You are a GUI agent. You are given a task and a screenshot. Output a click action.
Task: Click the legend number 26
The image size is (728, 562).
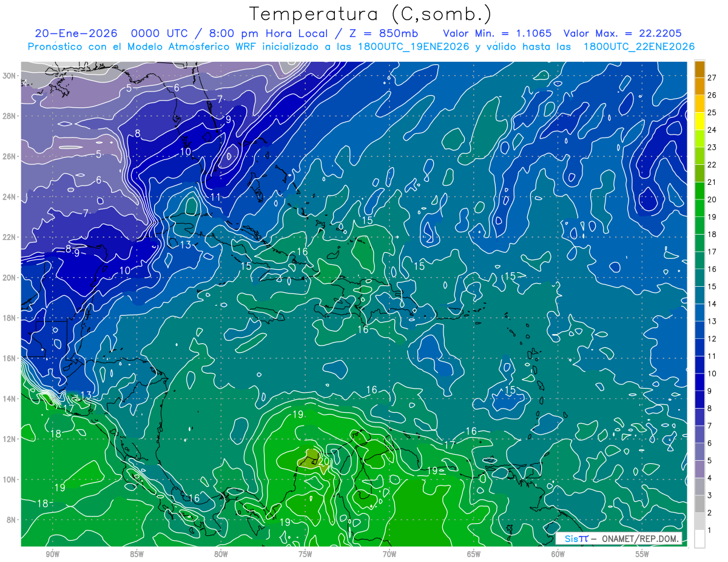[712, 95]
